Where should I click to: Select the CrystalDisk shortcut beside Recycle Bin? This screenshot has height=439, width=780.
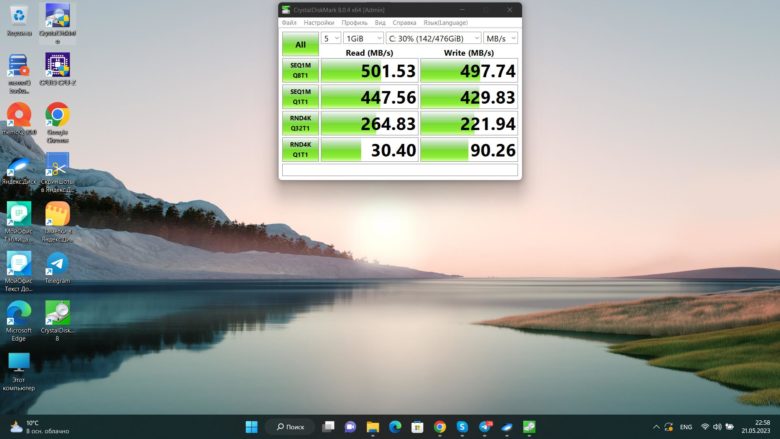click(57, 23)
